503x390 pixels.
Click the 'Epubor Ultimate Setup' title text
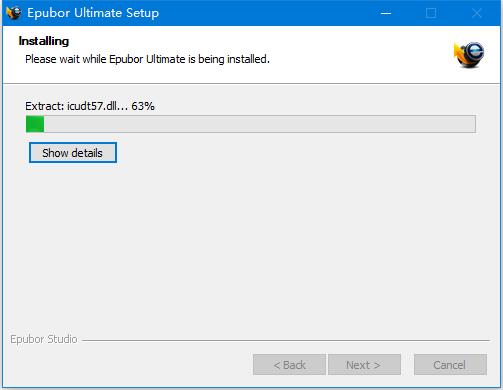[93, 13]
